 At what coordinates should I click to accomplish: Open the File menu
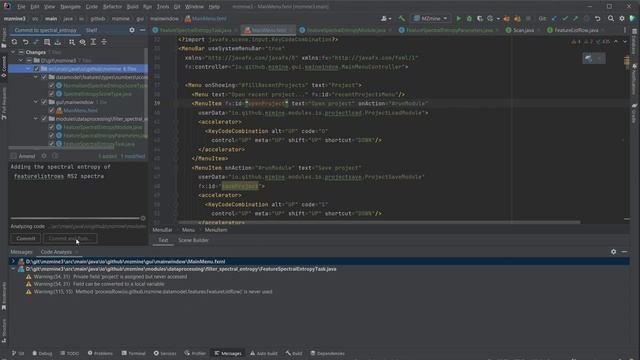(21, 7)
